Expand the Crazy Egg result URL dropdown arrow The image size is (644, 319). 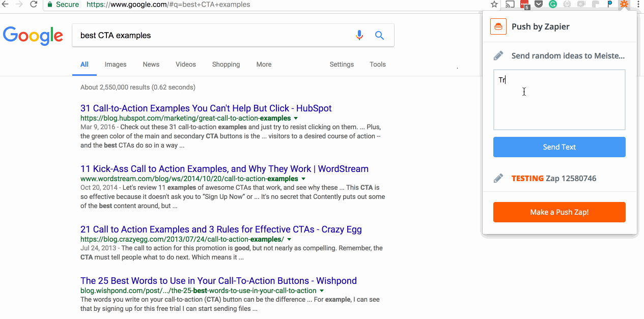289,239
